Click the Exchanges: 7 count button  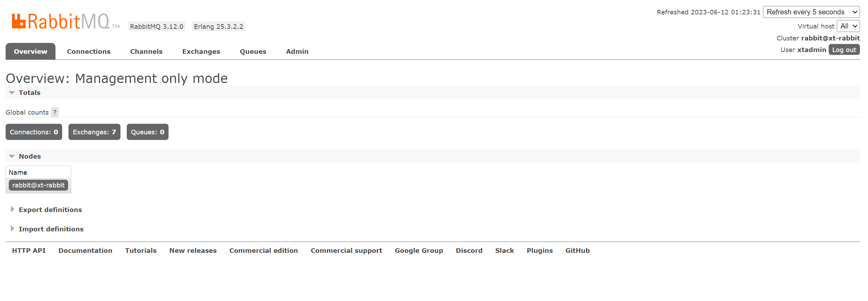94,132
